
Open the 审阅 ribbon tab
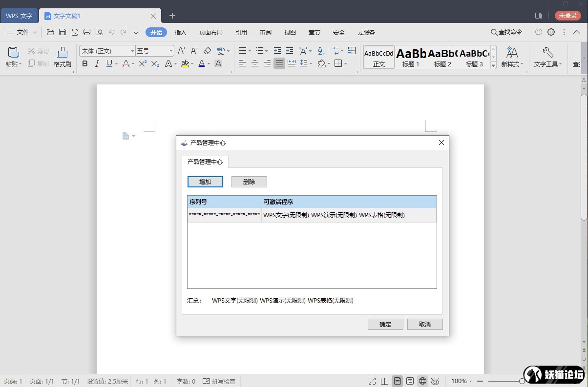point(266,32)
